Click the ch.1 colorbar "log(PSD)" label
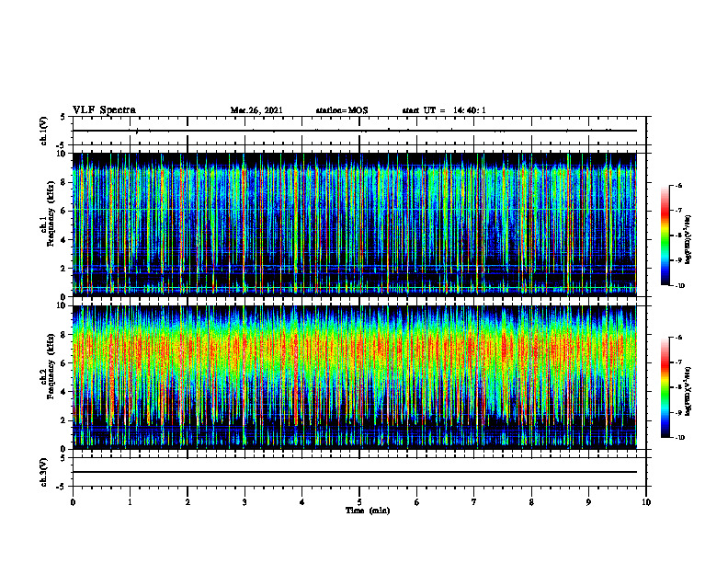728x563 pixels. click(688, 240)
